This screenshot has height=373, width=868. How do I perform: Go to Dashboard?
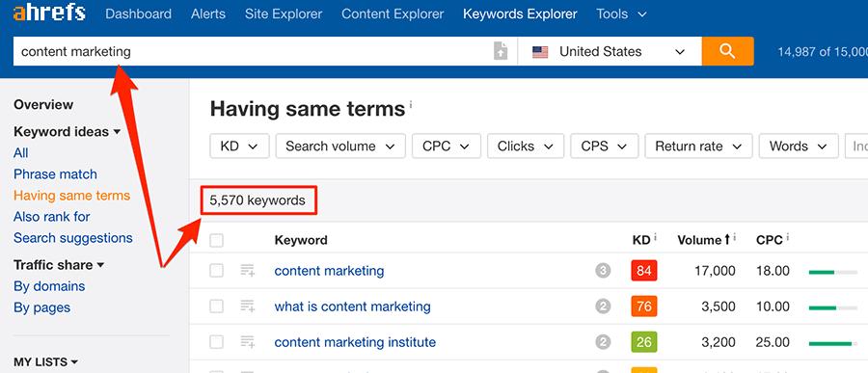click(x=138, y=13)
